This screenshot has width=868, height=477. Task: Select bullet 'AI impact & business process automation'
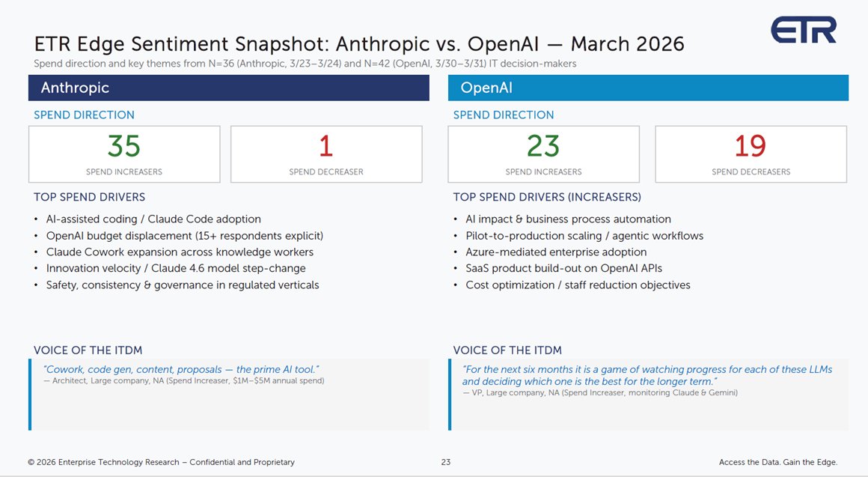(568, 219)
